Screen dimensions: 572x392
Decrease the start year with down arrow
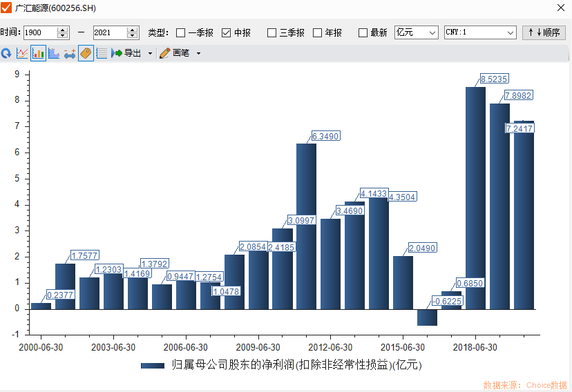coord(63,36)
